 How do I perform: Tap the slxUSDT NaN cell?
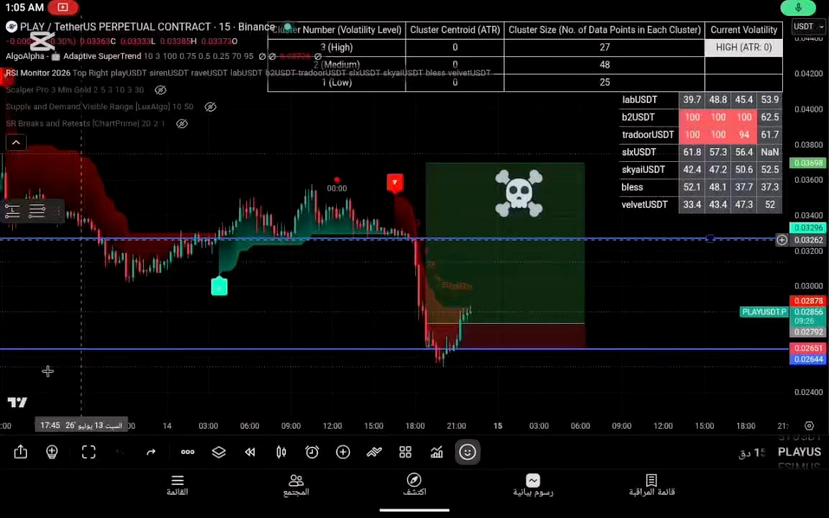770,152
